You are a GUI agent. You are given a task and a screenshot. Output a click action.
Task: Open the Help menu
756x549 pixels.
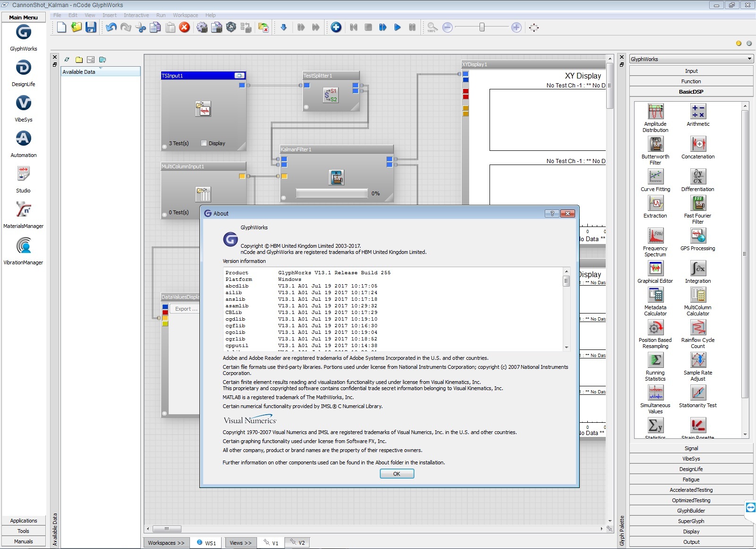211,15
